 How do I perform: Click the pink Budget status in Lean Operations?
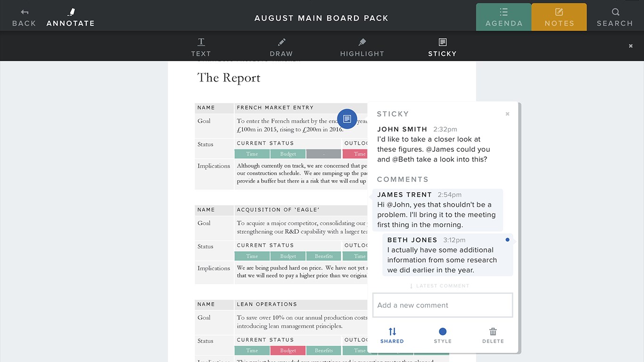coord(288,351)
